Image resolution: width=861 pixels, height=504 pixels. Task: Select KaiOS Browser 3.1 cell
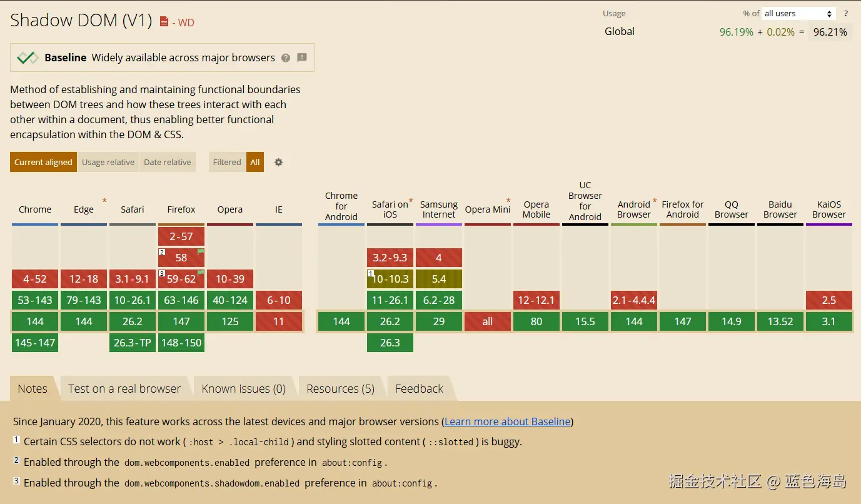(x=829, y=321)
